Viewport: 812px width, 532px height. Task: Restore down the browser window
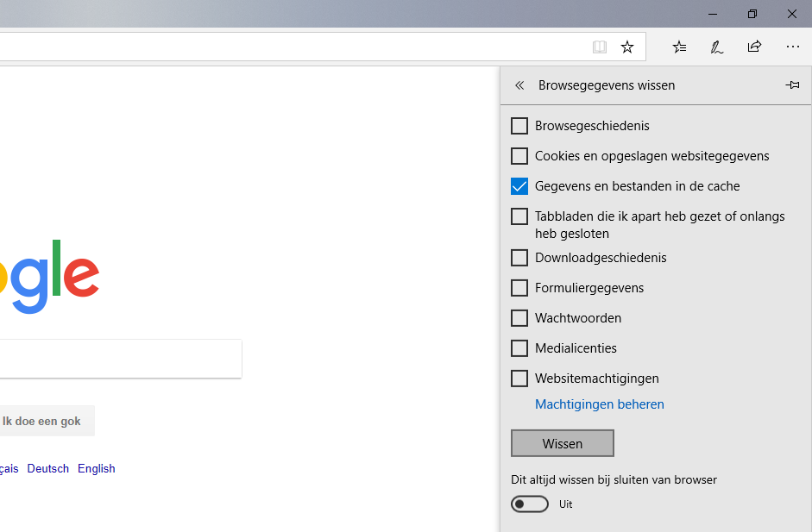pos(752,14)
